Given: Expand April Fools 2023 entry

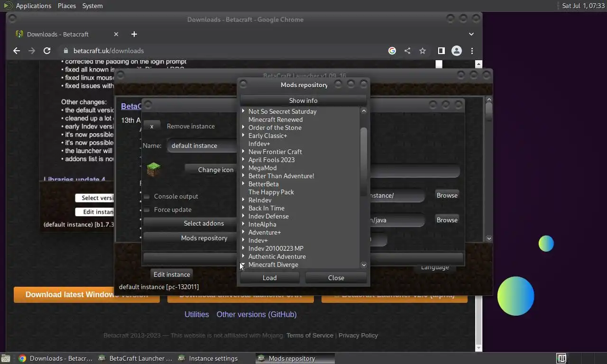Looking at the screenshot, I should click(243, 160).
